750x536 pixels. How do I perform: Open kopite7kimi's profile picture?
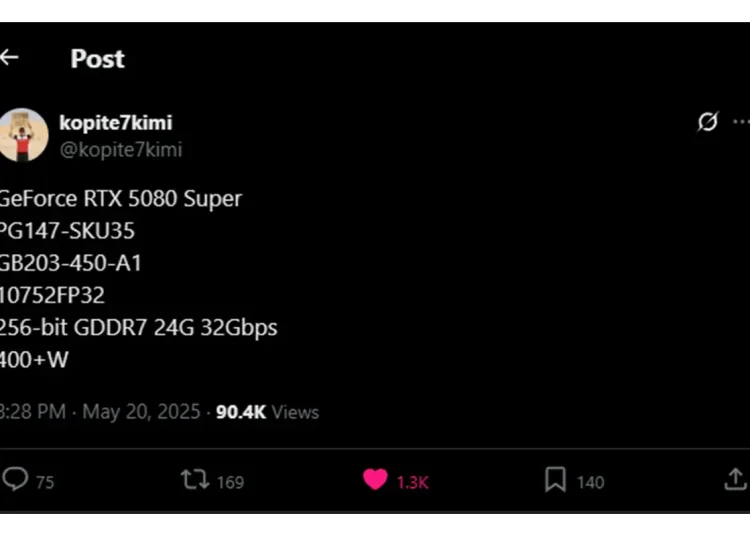click(x=22, y=135)
